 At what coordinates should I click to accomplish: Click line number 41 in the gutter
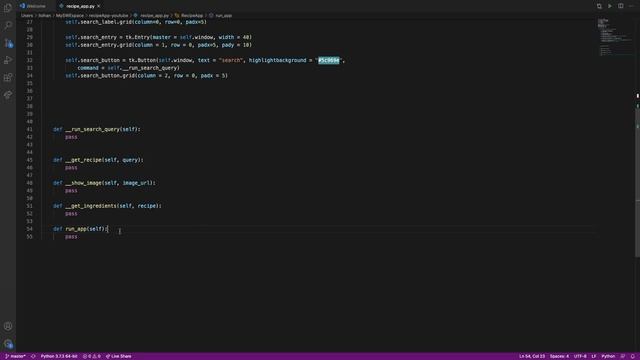tap(29, 129)
